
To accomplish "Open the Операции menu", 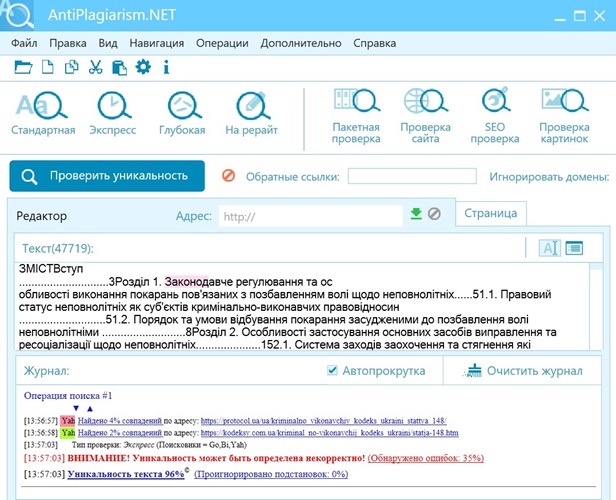I will tap(222, 43).
